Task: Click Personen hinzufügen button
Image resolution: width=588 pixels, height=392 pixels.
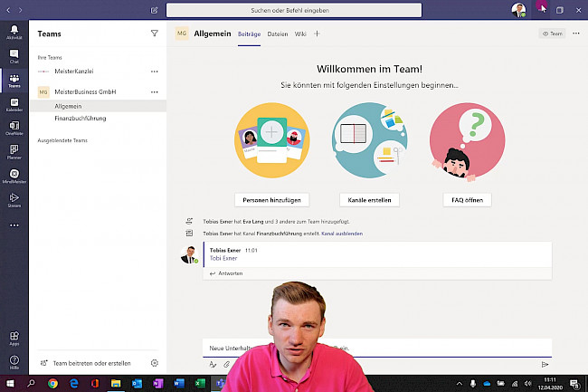Action: [x=272, y=199]
